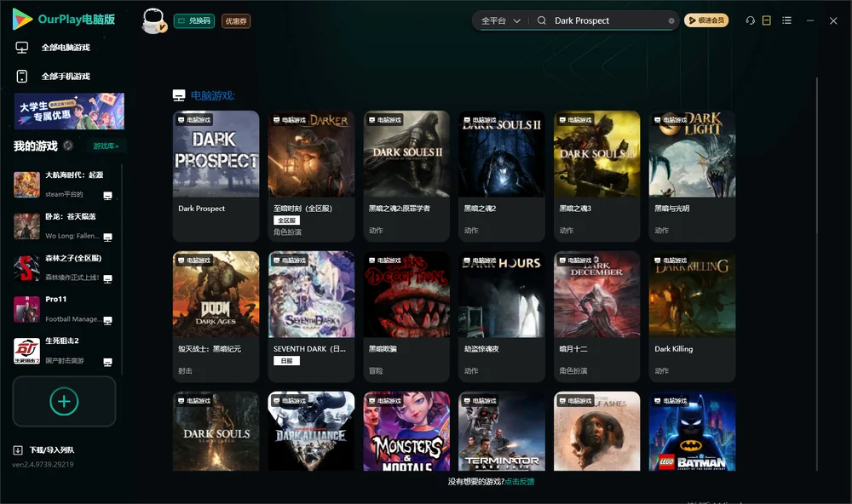Click the 大航海时代：起源 game icon
The height and width of the screenshot is (504, 852).
pos(26,185)
